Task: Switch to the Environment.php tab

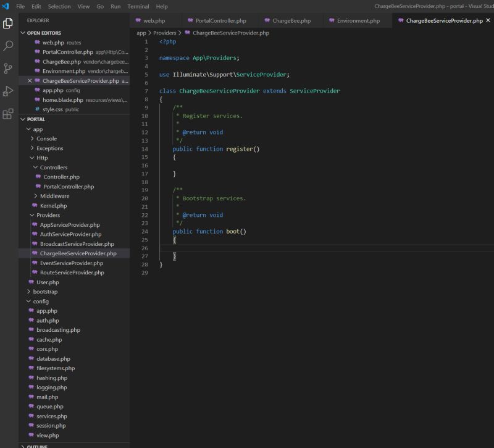Action: 358,20
